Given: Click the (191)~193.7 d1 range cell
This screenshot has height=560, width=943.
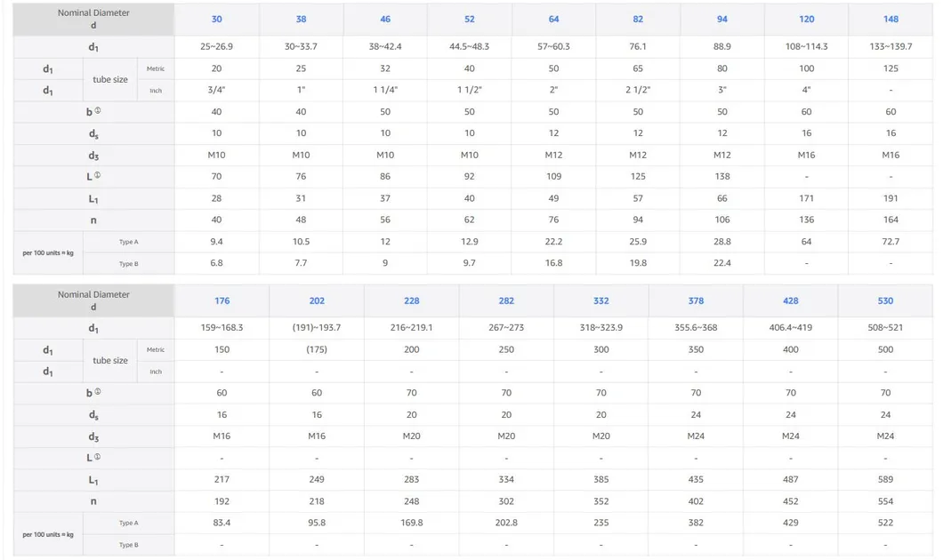Looking at the screenshot, I should pyautogui.click(x=317, y=328).
